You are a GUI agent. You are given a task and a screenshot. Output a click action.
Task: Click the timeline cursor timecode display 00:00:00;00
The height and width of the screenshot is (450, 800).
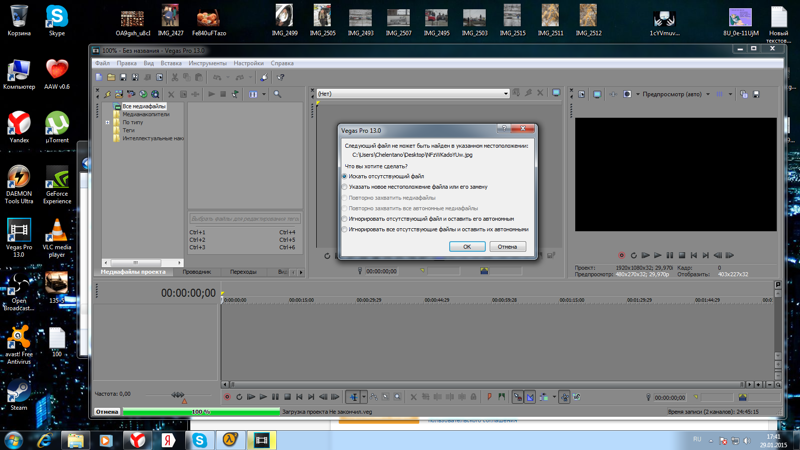(188, 293)
